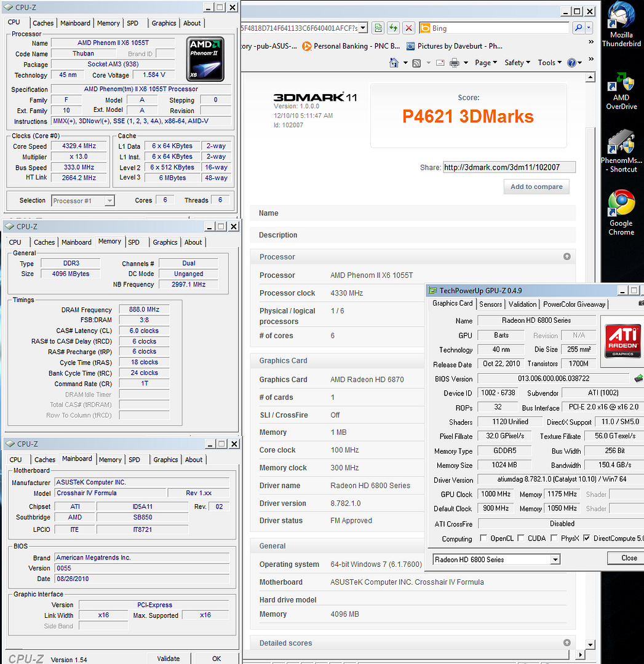Toggle the CUDA checkbox in GPU-Z
Screen dimensions: 644x664
pos(521,538)
